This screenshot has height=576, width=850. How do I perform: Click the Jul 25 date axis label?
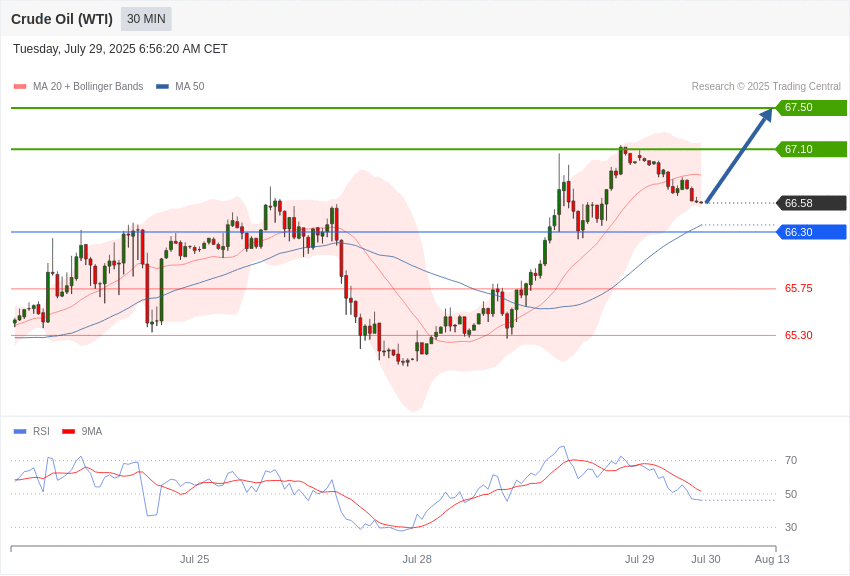tap(195, 559)
